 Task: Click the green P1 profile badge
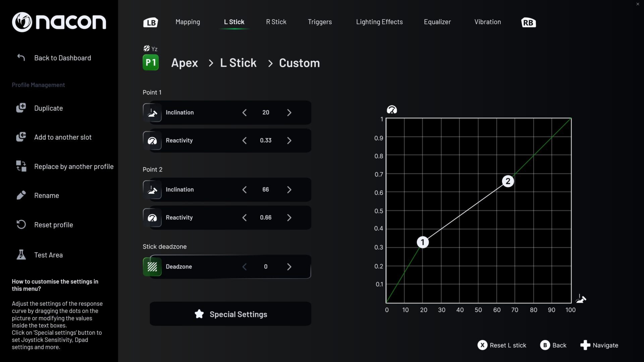tap(151, 63)
